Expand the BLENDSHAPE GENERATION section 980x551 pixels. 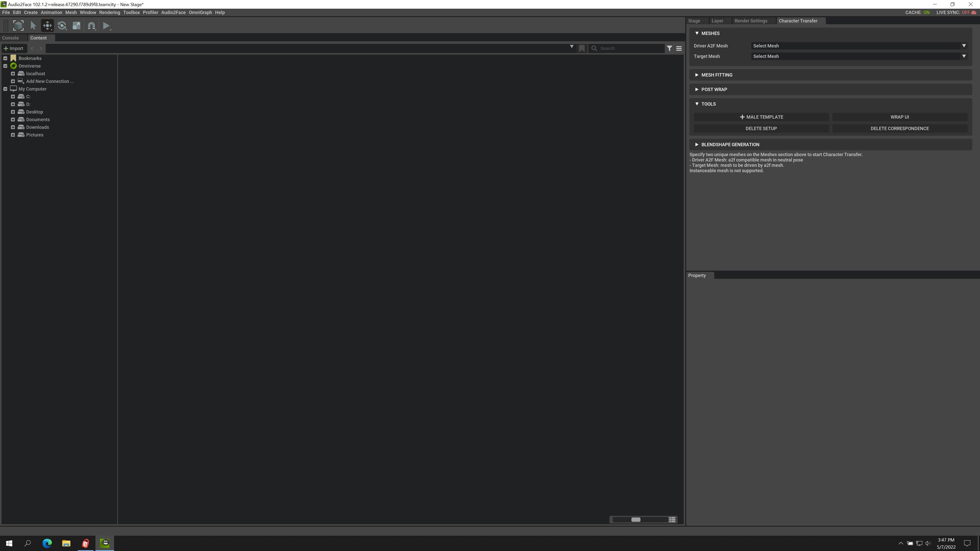coord(730,144)
